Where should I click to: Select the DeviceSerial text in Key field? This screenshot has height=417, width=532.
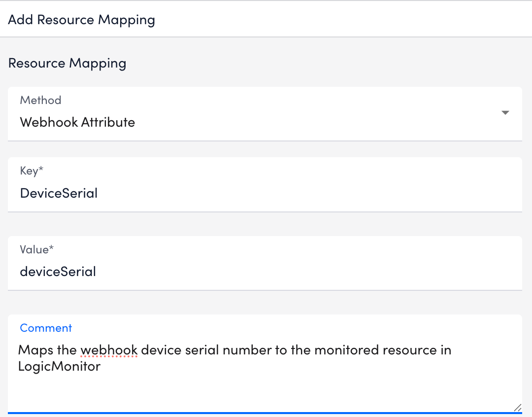click(x=59, y=193)
